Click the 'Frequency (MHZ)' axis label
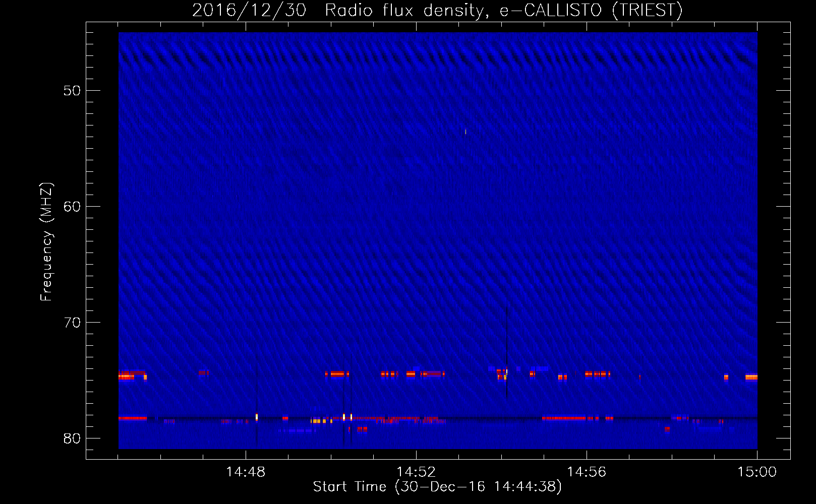This screenshot has width=816, height=504. (46, 242)
